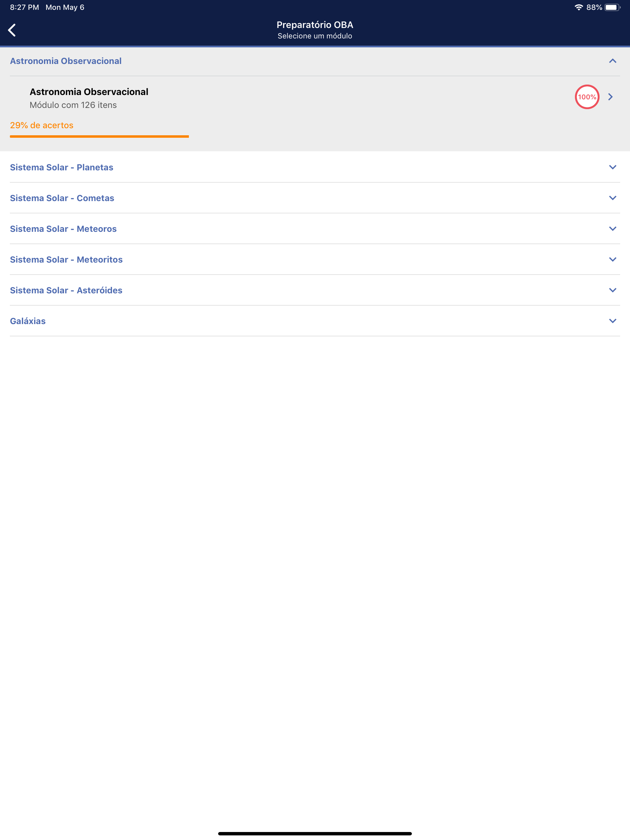Open Sistema Solar - Meteoros label
This screenshot has width=630, height=840.
pyautogui.click(x=63, y=229)
